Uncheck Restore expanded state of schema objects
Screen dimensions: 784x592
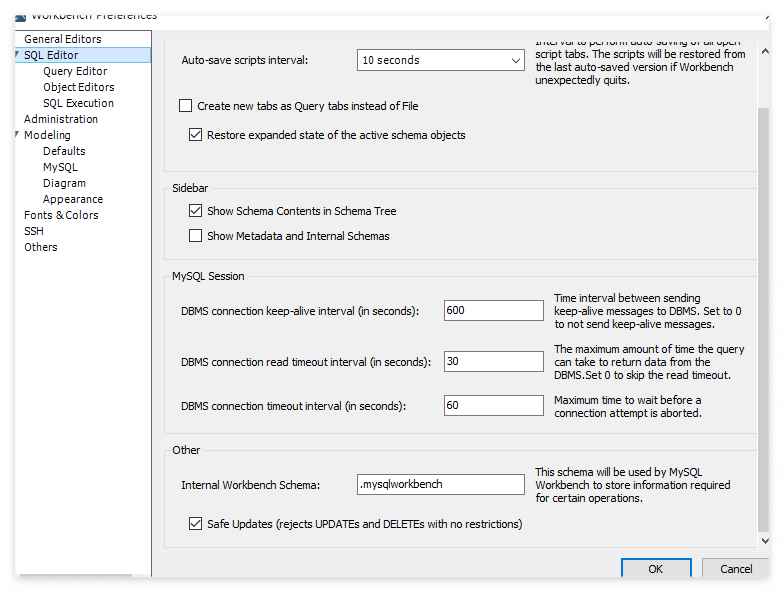tap(196, 134)
